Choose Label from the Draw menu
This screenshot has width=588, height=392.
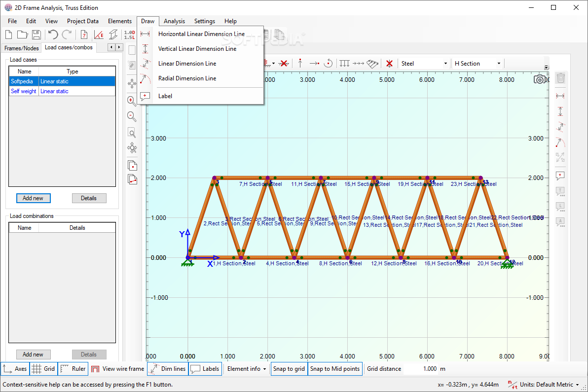coord(201,96)
